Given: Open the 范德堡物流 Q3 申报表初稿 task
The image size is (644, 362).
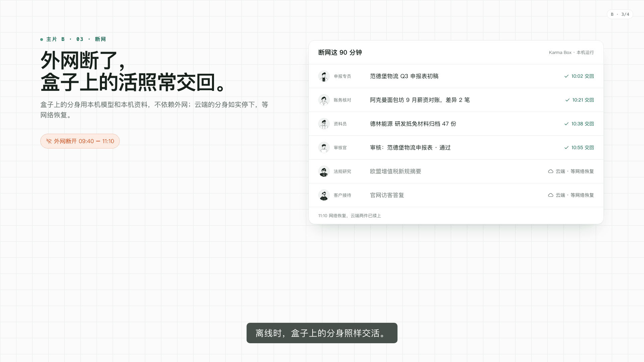Looking at the screenshot, I should (x=456, y=76).
